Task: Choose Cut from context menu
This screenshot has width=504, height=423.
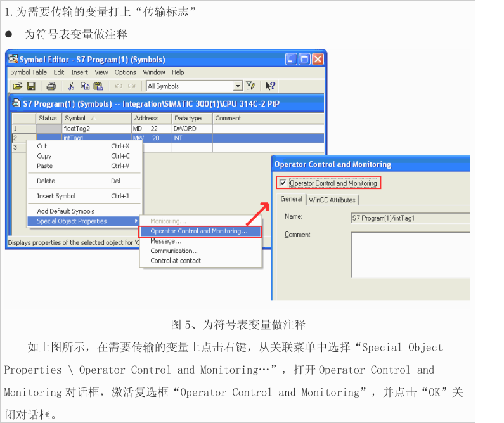Action: point(84,146)
